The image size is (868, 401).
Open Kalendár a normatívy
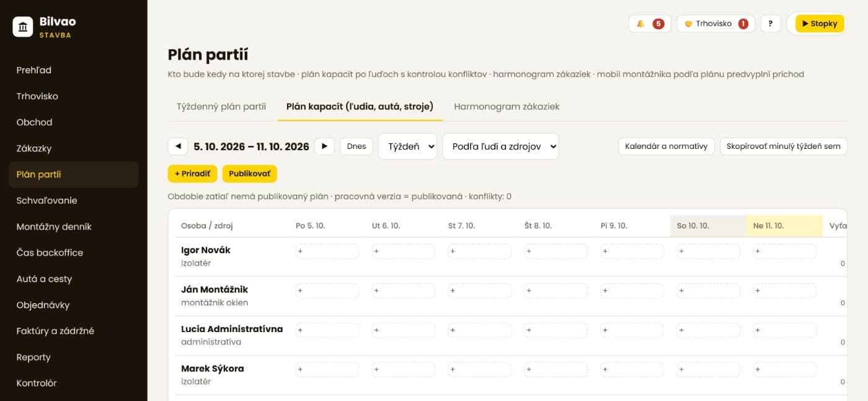(666, 146)
